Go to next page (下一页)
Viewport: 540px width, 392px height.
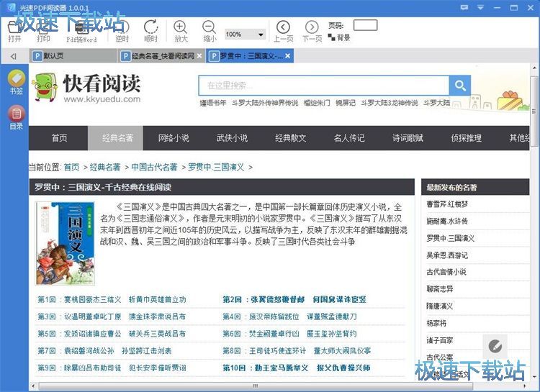[x=312, y=28]
